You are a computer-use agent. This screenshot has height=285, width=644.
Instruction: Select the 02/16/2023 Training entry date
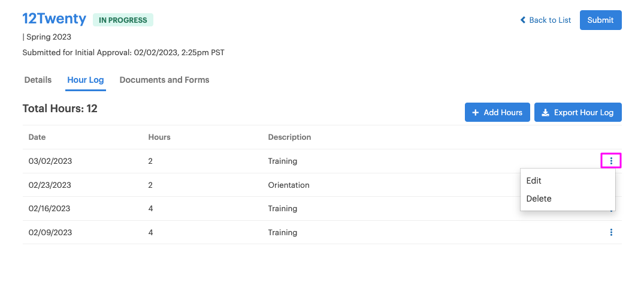pos(49,209)
